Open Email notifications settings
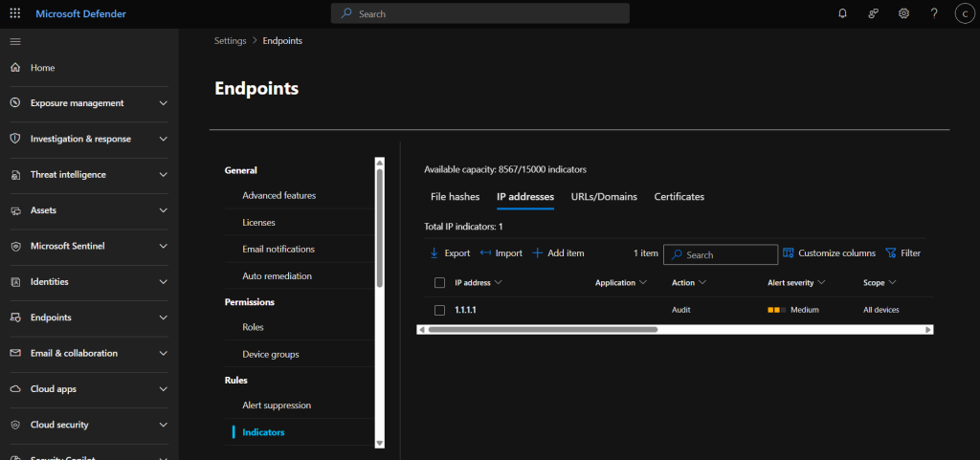Image resolution: width=980 pixels, height=460 pixels. pos(278,249)
